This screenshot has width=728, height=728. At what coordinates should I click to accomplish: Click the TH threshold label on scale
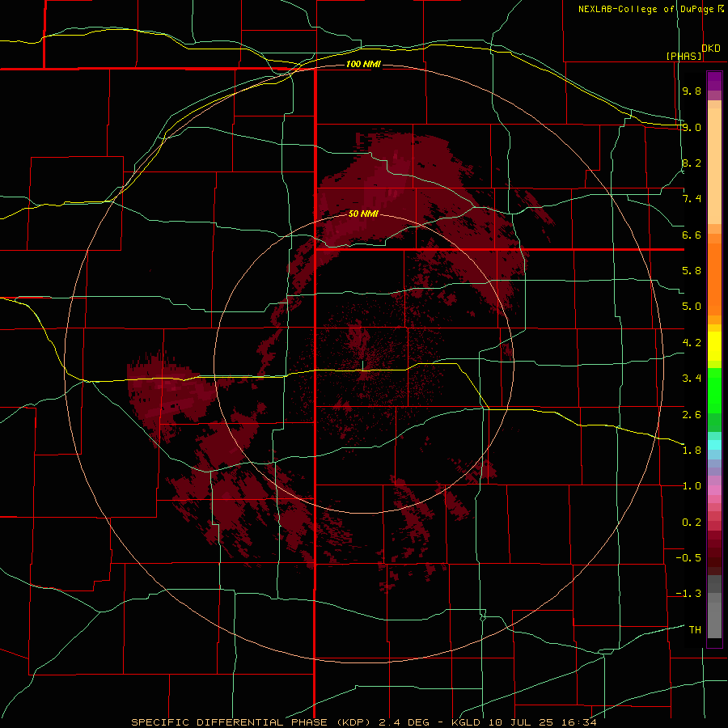(695, 630)
